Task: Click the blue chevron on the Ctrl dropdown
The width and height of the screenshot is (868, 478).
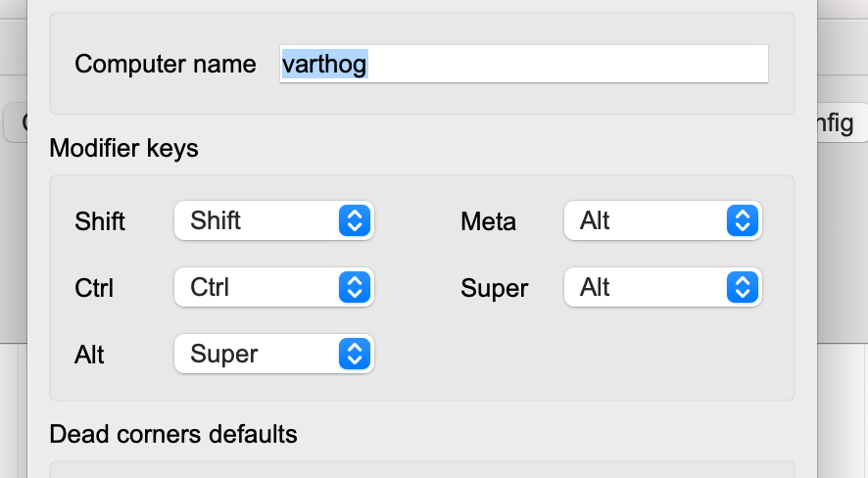Action: coord(353,287)
